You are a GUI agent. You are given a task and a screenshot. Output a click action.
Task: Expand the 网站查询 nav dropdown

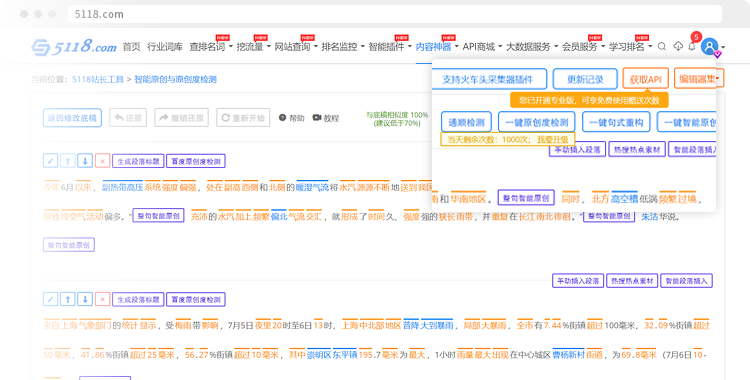(316, 47)
